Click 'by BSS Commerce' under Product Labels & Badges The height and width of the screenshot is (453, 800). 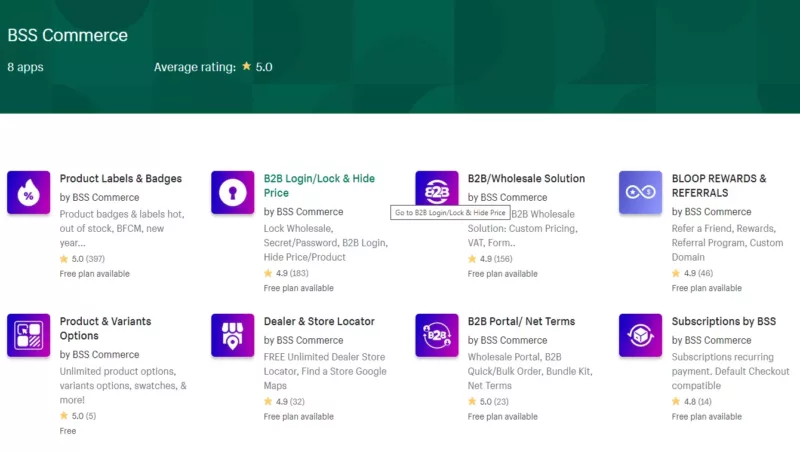[x=99, y=197]
